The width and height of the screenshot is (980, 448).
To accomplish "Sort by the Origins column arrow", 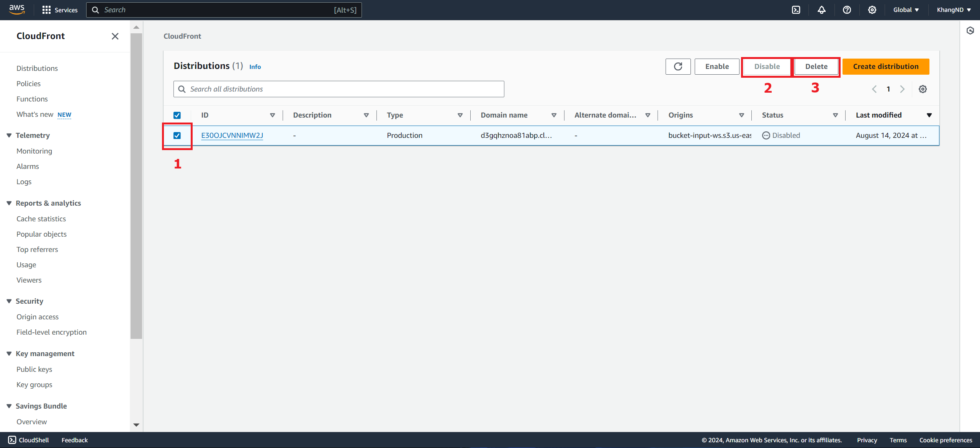I will point(741,115).
